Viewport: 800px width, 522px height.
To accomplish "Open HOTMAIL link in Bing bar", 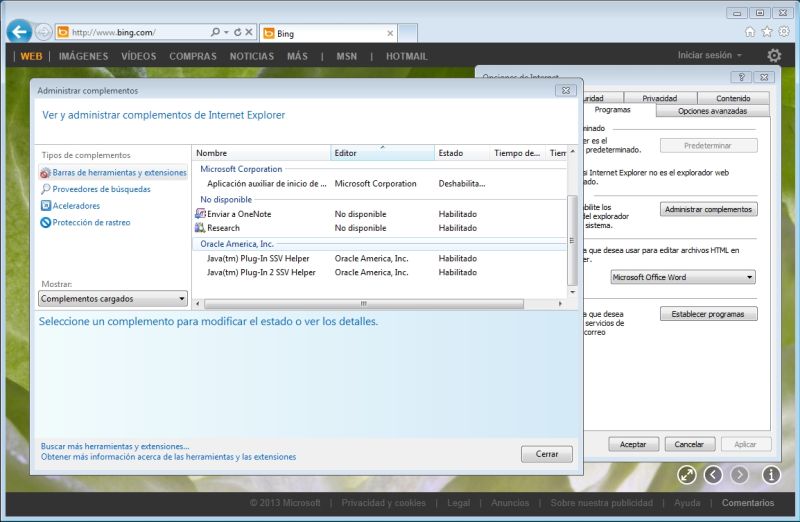I will coord(406,56).
